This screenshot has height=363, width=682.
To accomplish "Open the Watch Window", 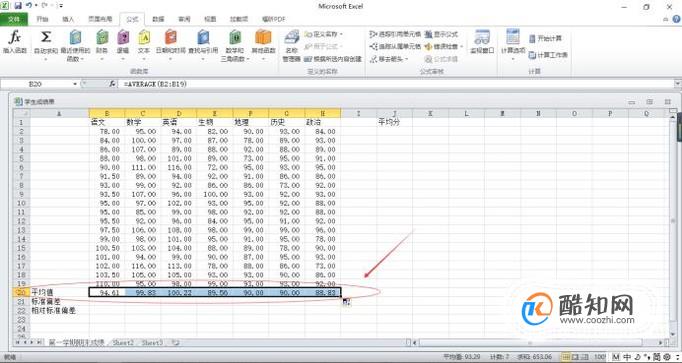I will (x=482, y=42).
